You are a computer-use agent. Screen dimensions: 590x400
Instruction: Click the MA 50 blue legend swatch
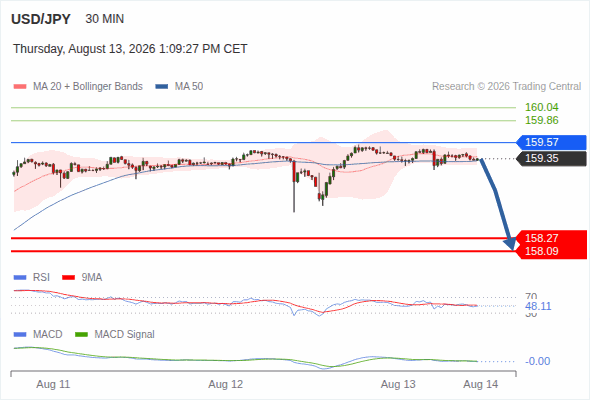[x=162, y=87]
